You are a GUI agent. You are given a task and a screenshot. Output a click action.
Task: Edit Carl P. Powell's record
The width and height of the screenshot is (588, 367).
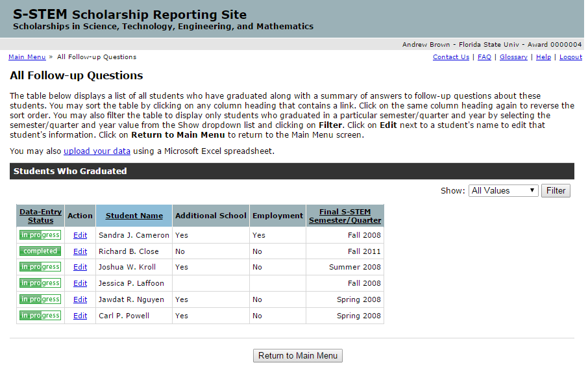click(80, 316)
